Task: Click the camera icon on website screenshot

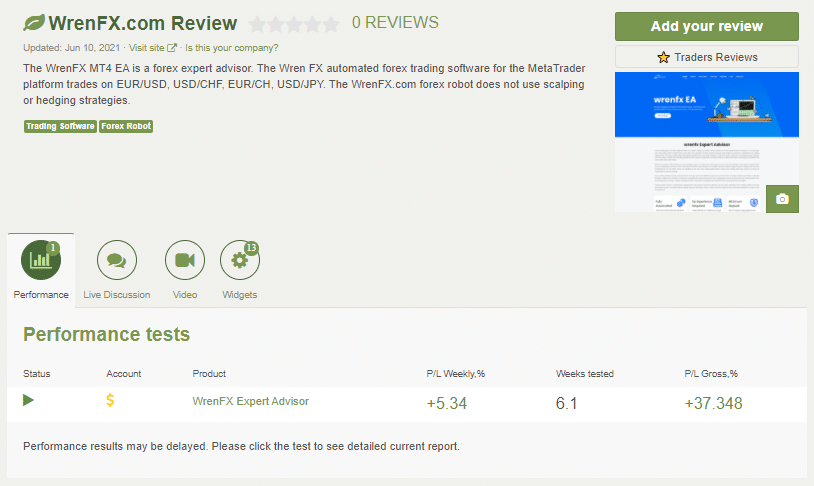Action: (782, 199)
